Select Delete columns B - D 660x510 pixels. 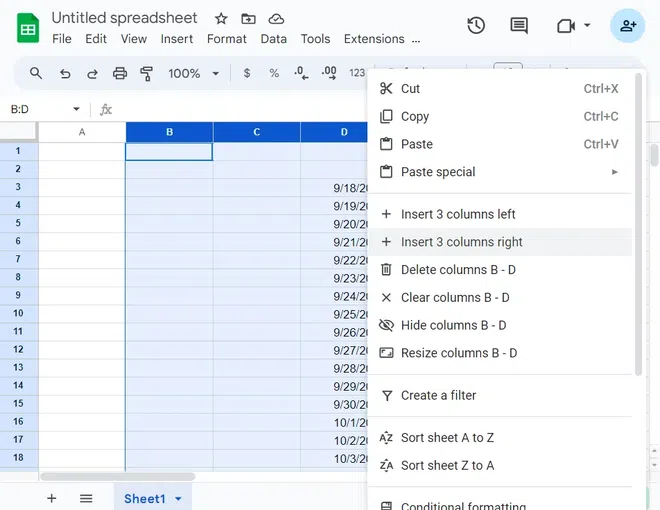458,270
